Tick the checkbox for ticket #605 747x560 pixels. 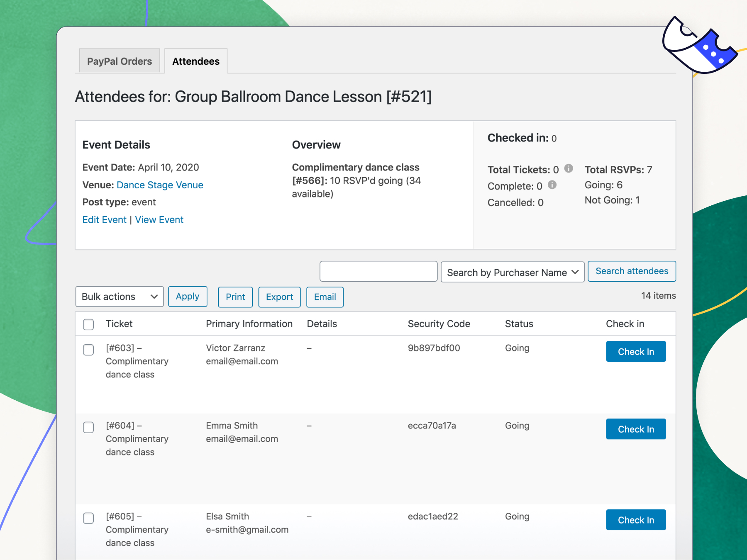coord(88,518)
